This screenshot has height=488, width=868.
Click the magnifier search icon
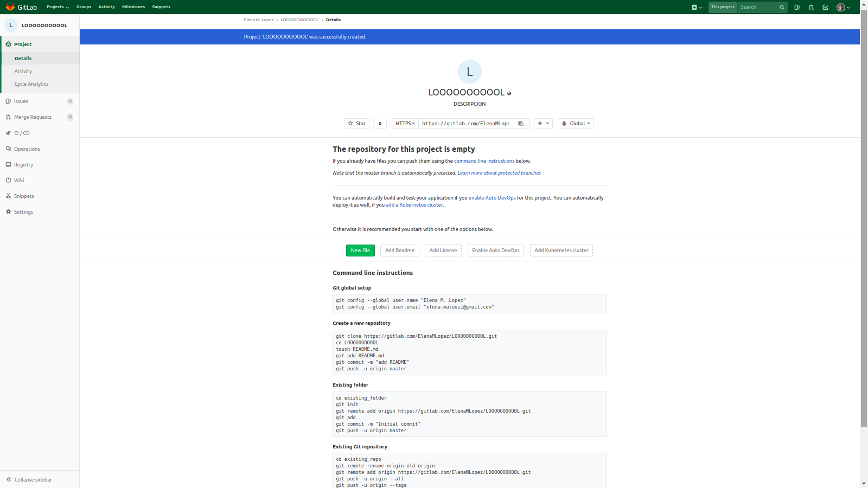coord(782,7)
